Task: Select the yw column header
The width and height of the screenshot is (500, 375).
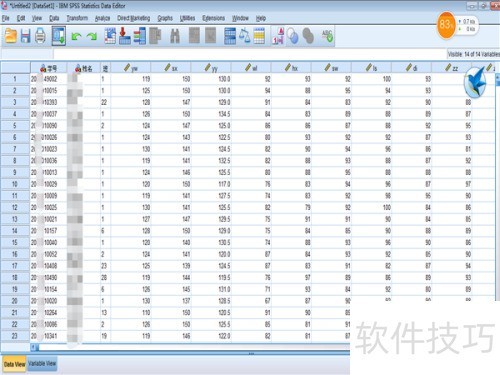Action: coord(130,68)
